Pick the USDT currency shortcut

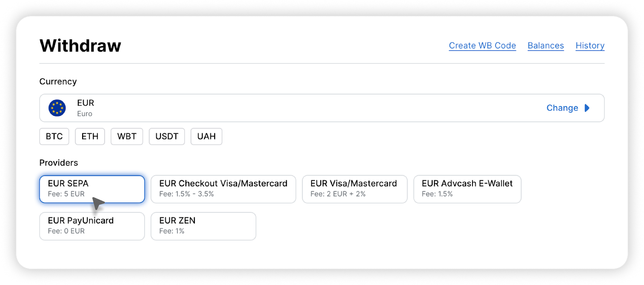167,136
